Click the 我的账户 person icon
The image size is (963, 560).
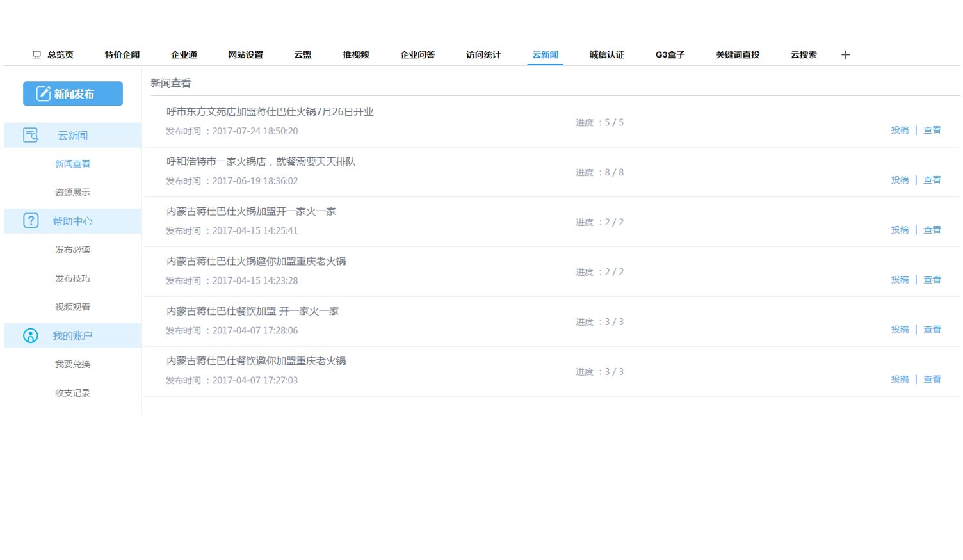coord(31,335)
